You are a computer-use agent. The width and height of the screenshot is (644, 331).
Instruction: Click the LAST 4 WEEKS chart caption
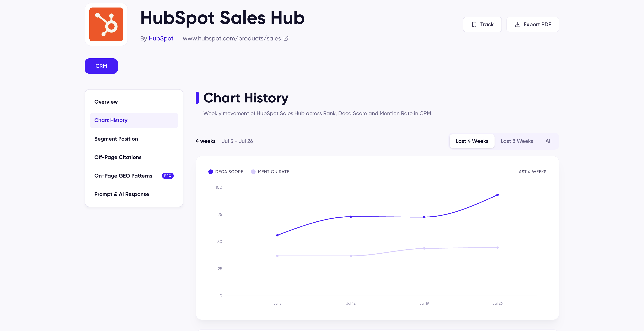tap(531, 172)
